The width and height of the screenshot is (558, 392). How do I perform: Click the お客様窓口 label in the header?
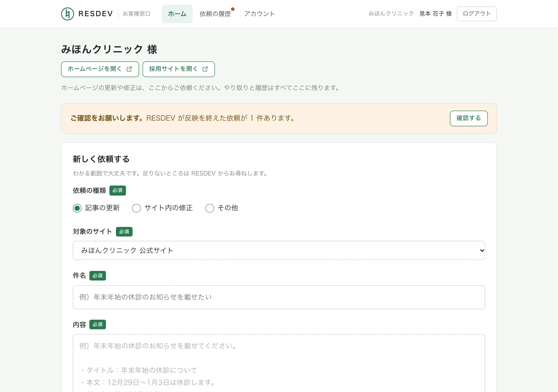[137, 14]
